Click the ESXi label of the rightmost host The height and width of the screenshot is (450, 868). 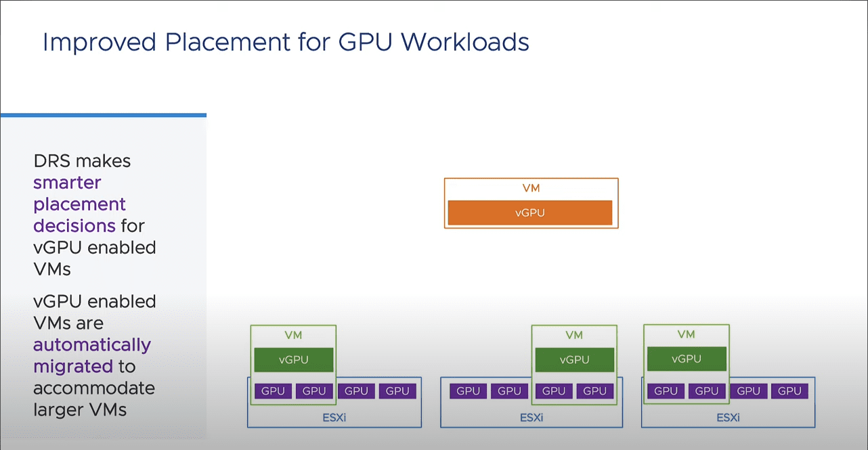click(x=728, y=417)
